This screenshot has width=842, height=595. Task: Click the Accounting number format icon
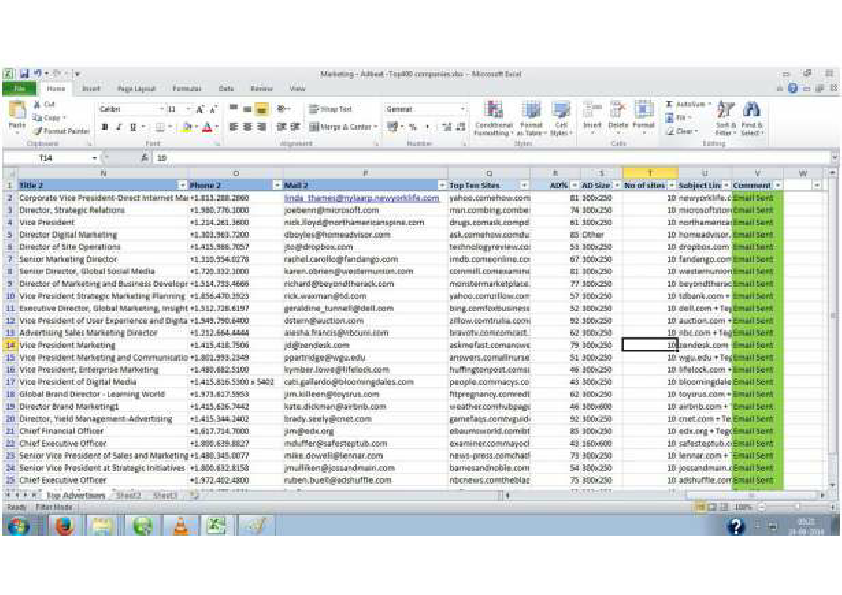coord(393,127)
